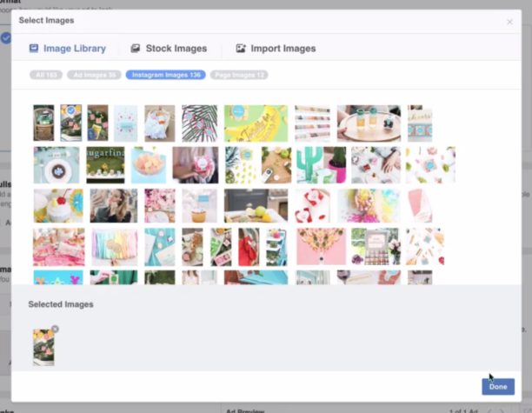Select the peach candies bowl image
This screenshot has width=532, height=413.
149,165
